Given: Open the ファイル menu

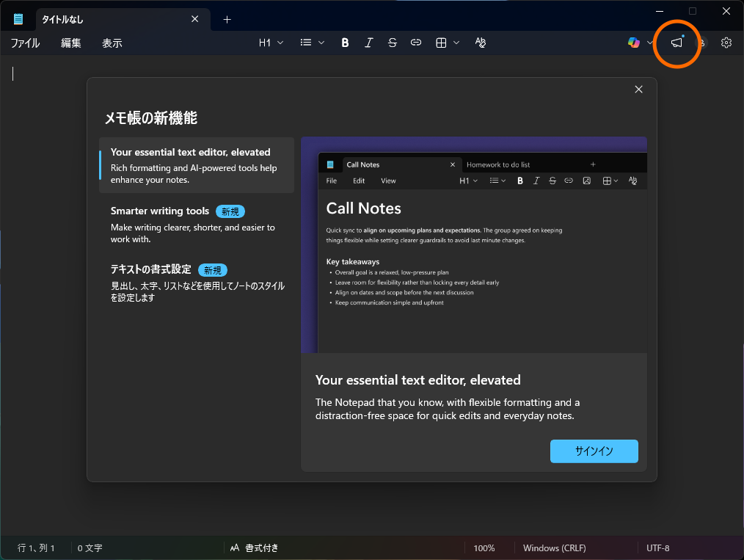Looking at the screenshot, I should [25, 43].
